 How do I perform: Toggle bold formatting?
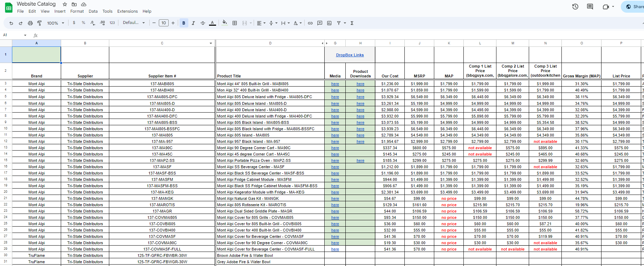184,23
